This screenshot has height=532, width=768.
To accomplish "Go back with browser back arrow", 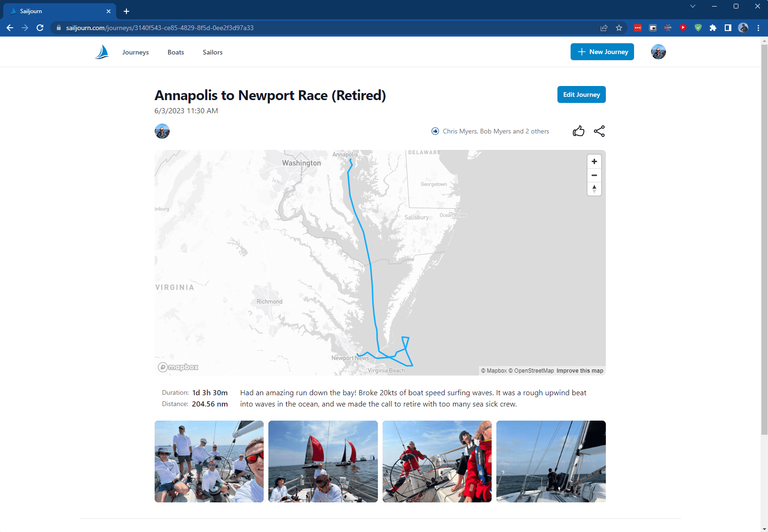I will [x=10, y=28].
